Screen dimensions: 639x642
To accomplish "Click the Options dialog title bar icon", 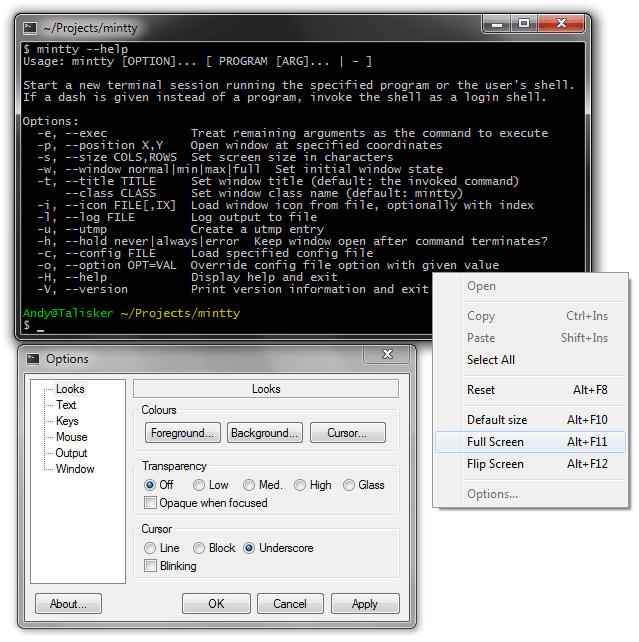I will pyautogui.click(x=33, y=359).
